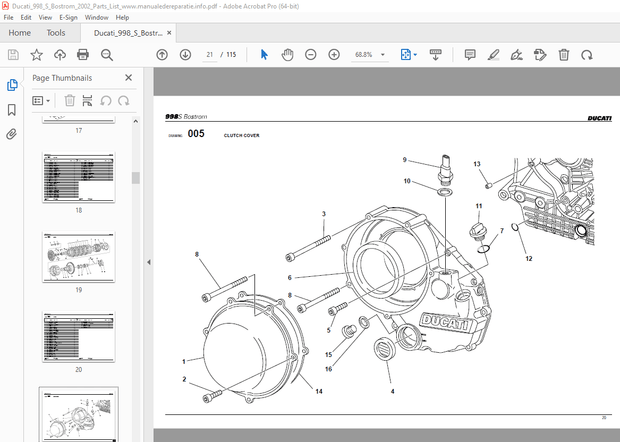The height and width of the screenshot is (442, 620).
Task: Click the page number field showing 21
Action: pyautogui.click(x=210, y=55)
